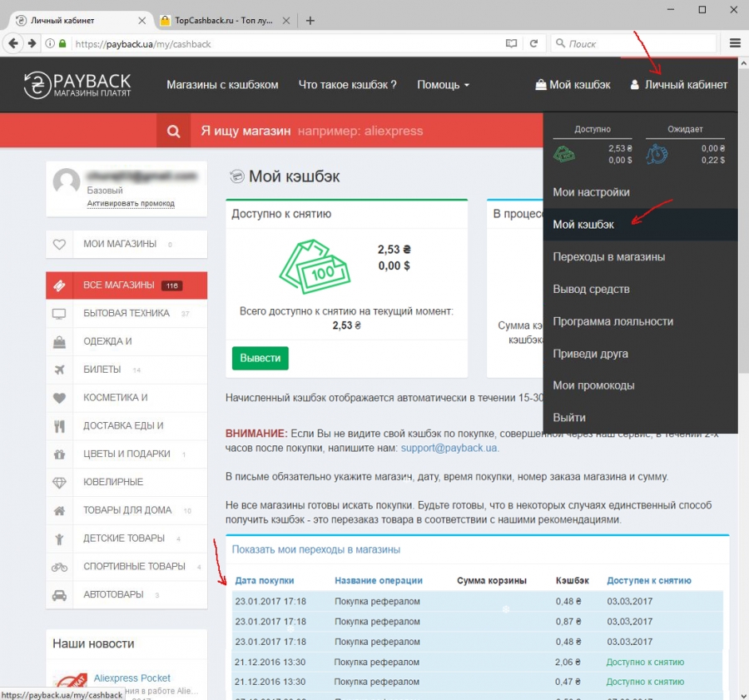
Task: Click the site information icon in address bar
Action: 50,43
